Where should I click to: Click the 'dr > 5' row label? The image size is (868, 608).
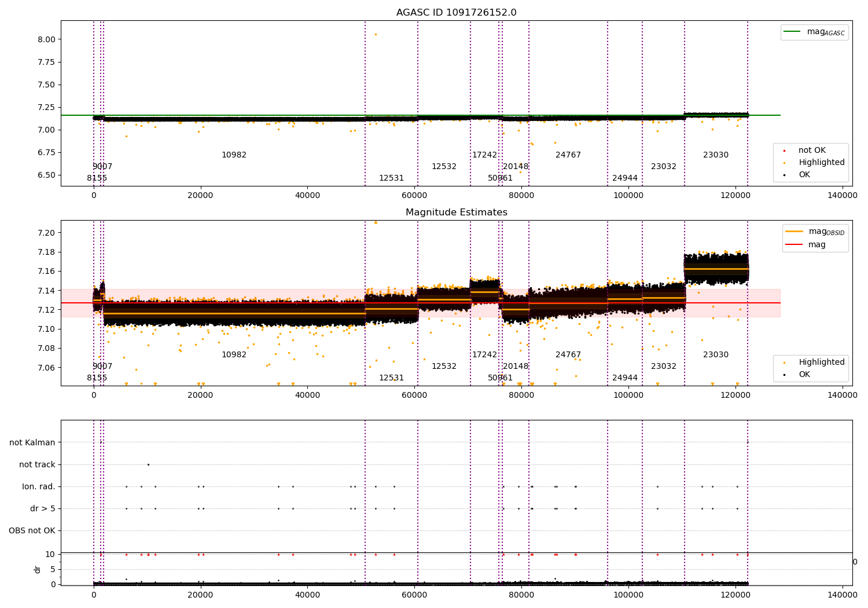click(43, 508)
